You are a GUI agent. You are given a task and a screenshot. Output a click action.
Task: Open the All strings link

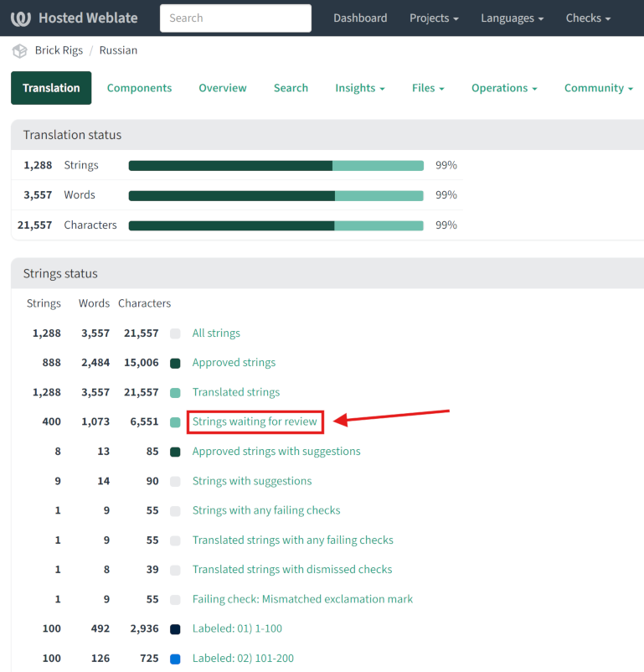point(216,333)
